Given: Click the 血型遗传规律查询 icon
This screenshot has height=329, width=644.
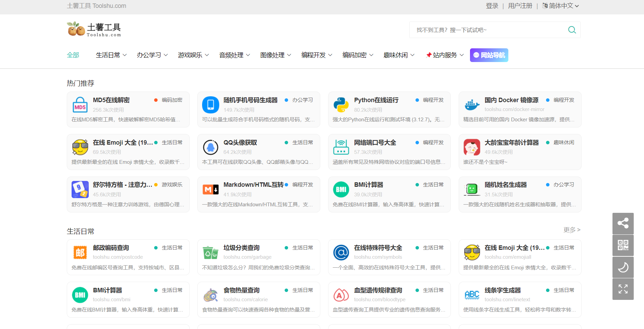Looking at the screenshot, I should (x=341, y=295).
